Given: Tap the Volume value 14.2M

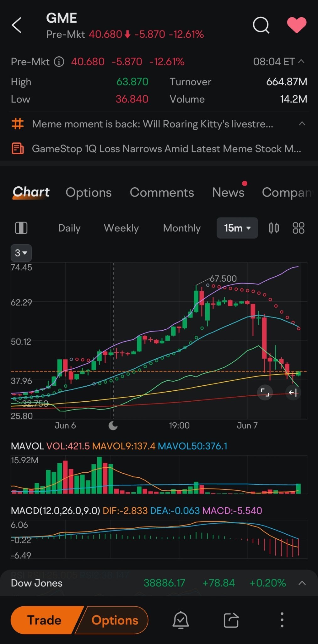Looking at the screenshot, I should [294, 99].
